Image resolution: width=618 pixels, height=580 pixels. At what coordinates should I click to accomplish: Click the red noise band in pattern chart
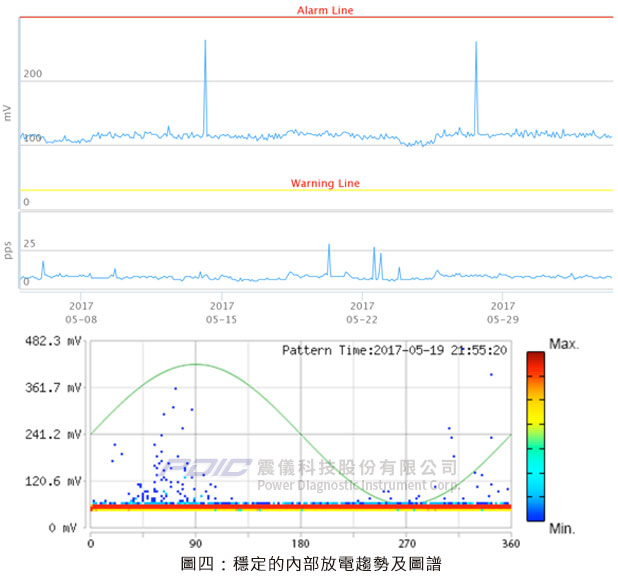(x=301, y=507)
